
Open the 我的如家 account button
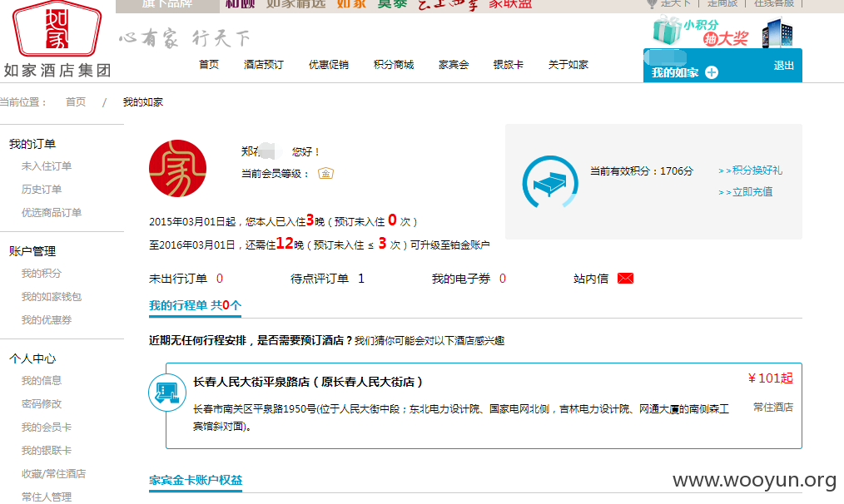click(x=675, y=72)
